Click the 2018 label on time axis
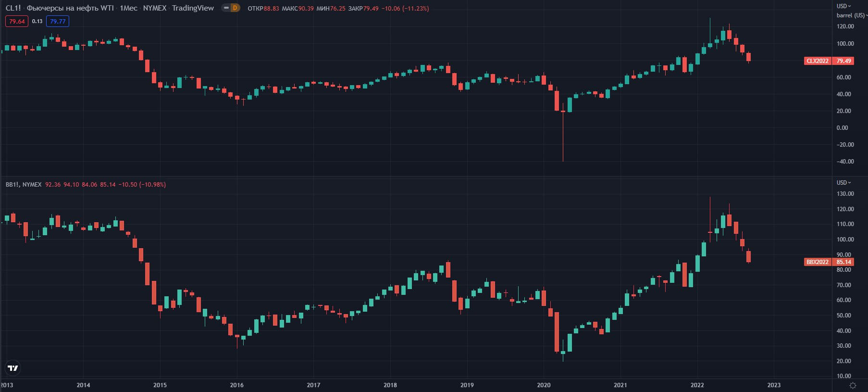 pos(390,385)
